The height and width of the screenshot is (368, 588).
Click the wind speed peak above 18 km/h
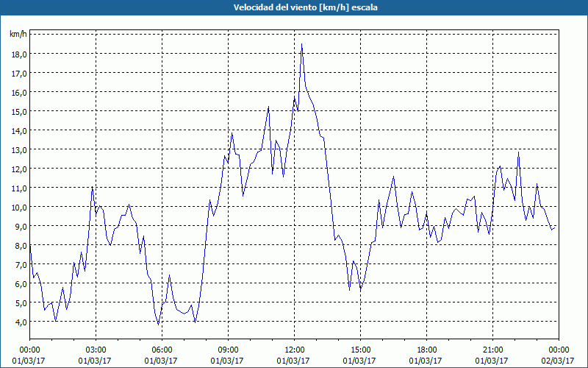301,44
